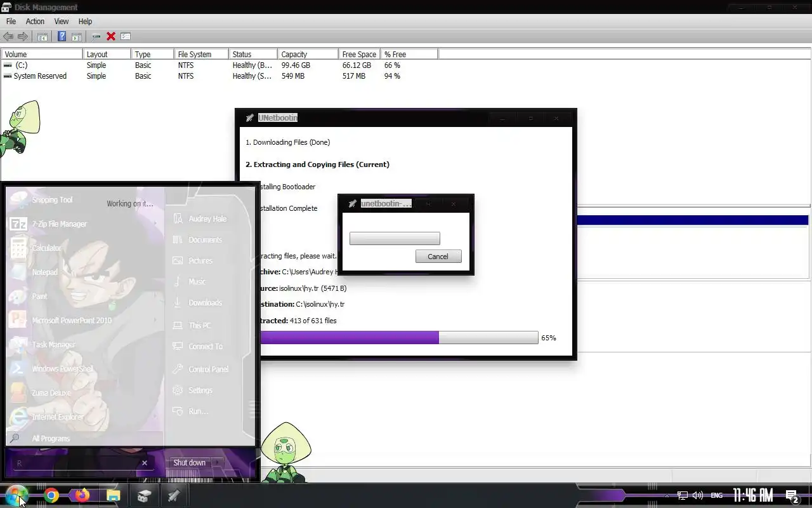The width and height of the screenshot is (812, 508).
Task: Click the 517 MB free space cell
Action: [x=354, y=76]
